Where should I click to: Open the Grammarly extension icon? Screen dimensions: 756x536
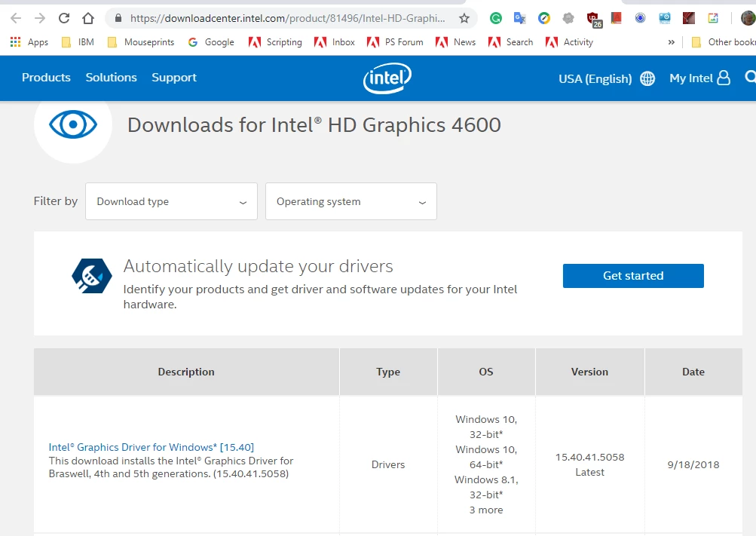496,18
